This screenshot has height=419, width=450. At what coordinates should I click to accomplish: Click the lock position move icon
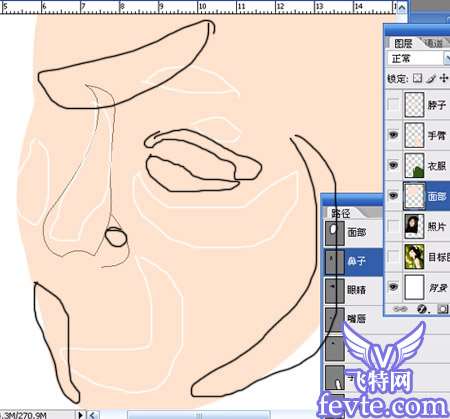(444, 78)
